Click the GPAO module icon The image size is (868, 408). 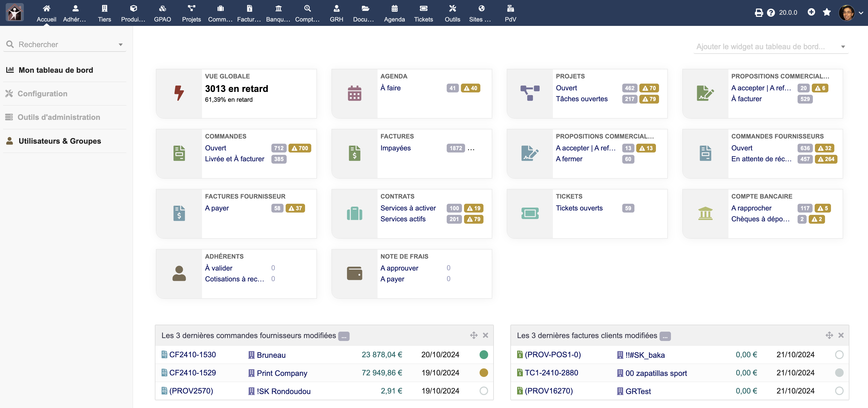pos(162,9)
